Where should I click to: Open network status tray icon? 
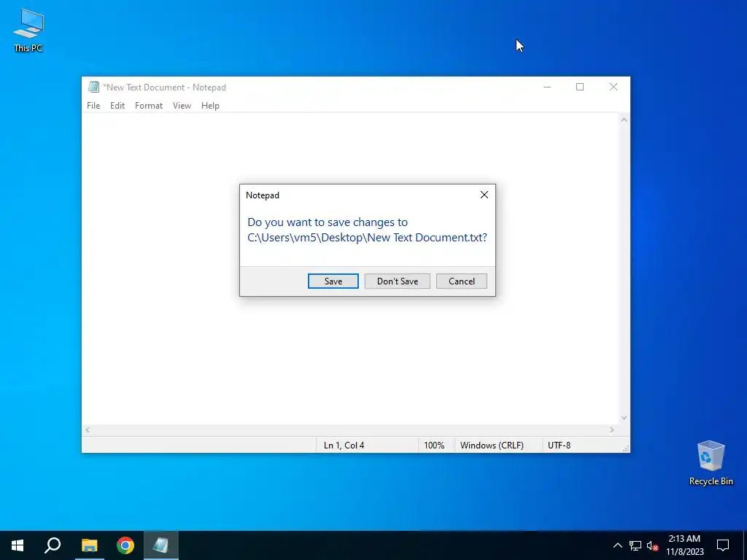[635, 545]
